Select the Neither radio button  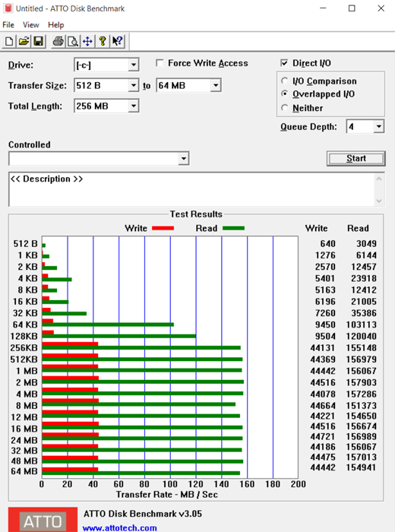284,108
